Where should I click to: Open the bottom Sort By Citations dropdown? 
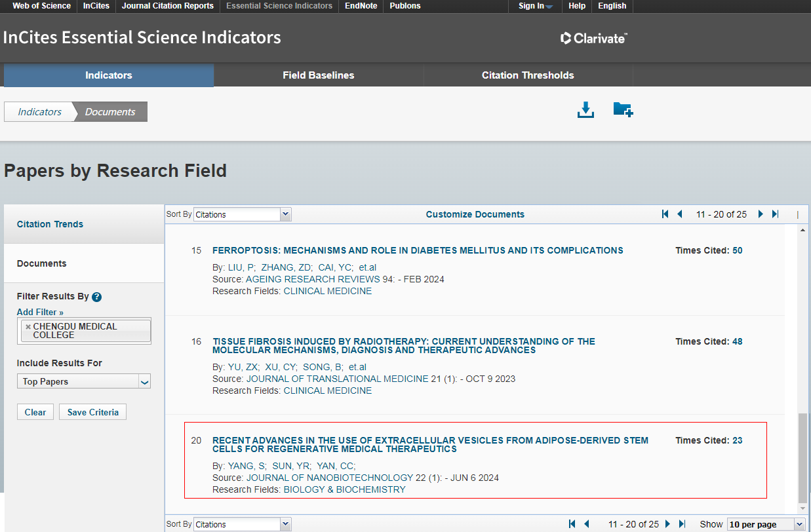pos(242,524)
